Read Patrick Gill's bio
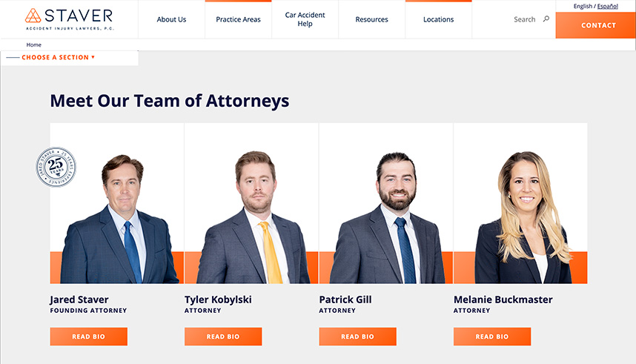This screenshot has width=636, height=364. [x=357, y=337]
